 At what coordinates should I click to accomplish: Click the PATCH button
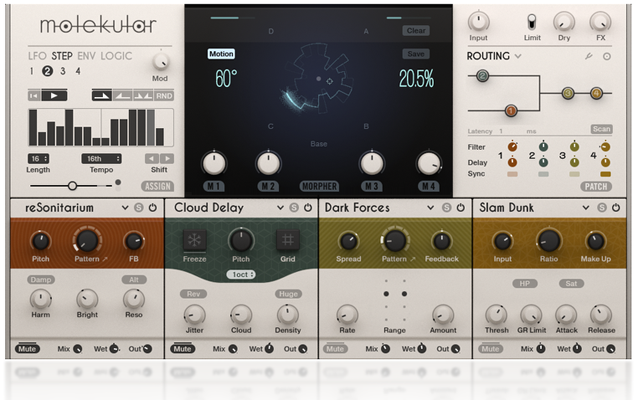tap(596, 186)
